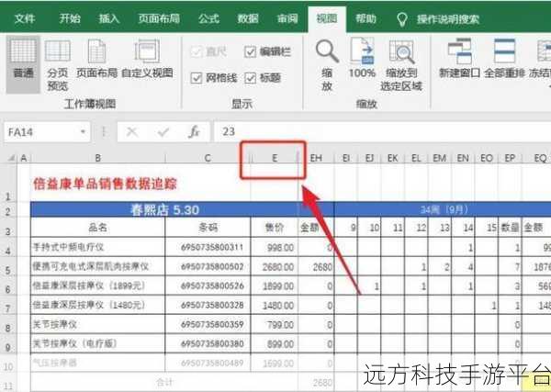
Task: Open the 文件 tab
Action: click(x=25, y=18)
